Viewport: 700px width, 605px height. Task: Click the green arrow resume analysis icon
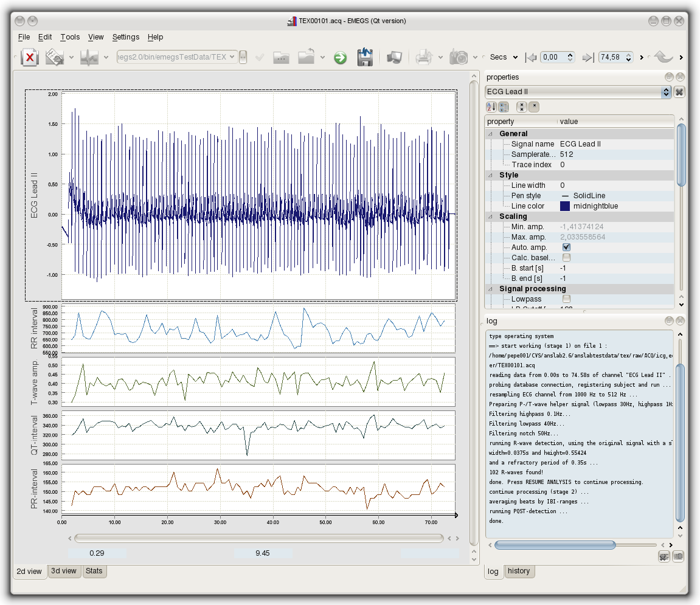coord(341,58)
